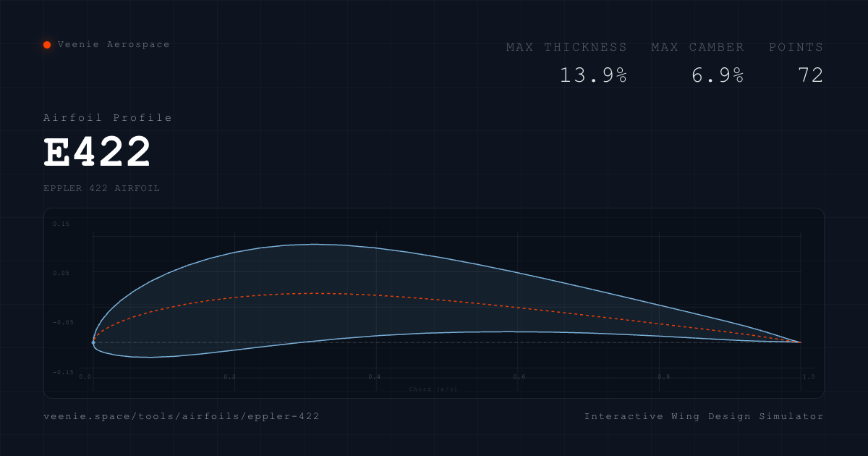
Task: Click the POINTS count of 72
Action: [x=811, y=75]
